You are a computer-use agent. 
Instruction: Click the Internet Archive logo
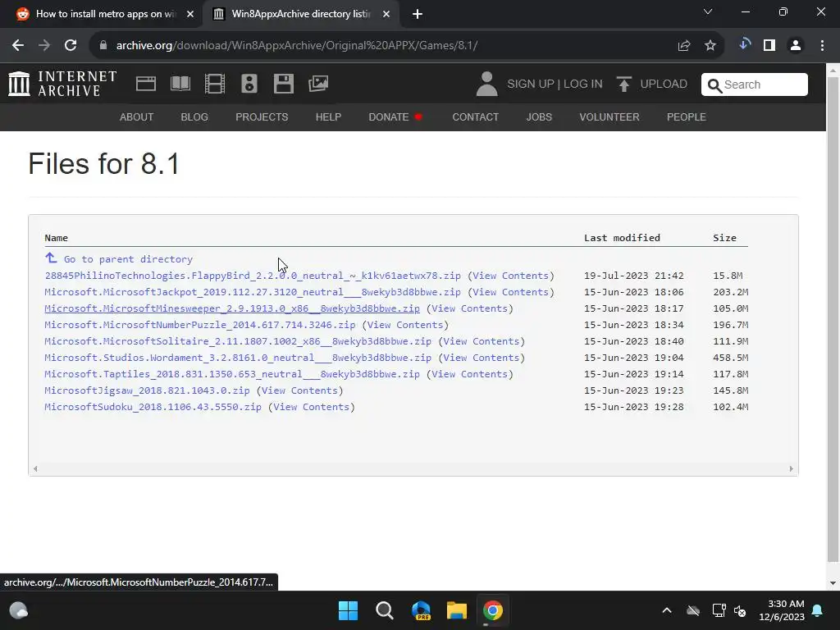(x=62, y=84)
